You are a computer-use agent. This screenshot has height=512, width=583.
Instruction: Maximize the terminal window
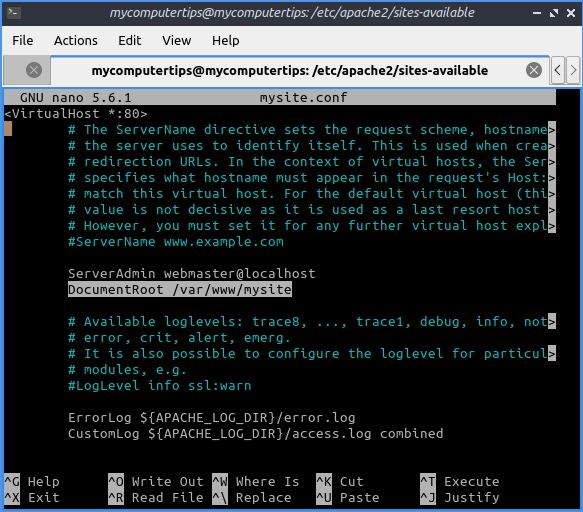(x=554, y=13)
